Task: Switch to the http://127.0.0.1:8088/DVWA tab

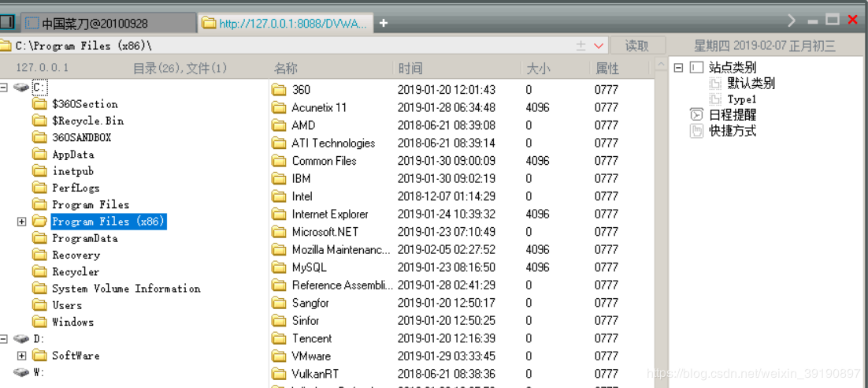Action: click(286, 24)
